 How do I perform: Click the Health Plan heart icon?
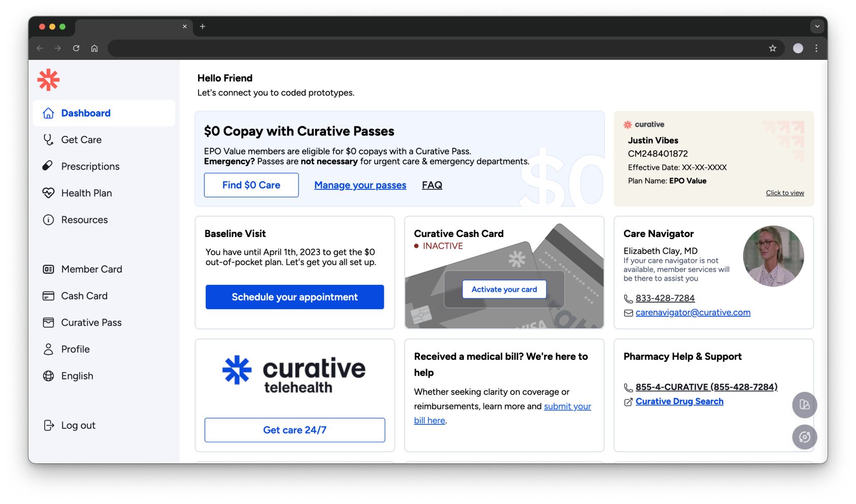point(48,193)
